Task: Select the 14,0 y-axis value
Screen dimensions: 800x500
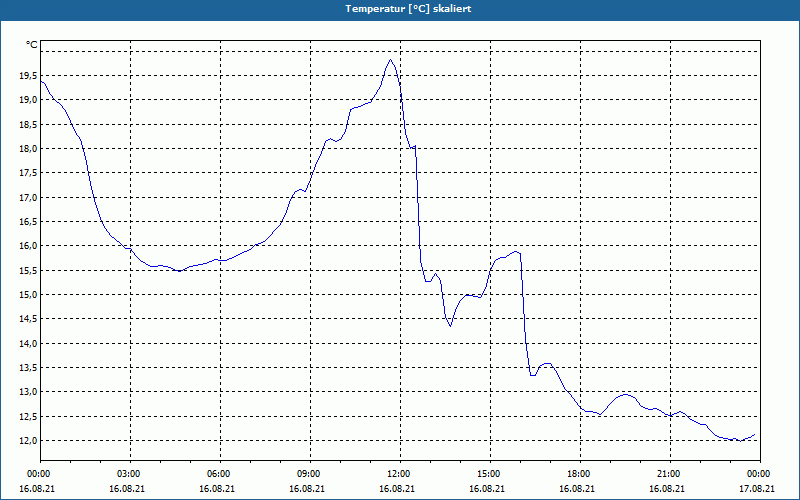Action: tap(28, 343)
